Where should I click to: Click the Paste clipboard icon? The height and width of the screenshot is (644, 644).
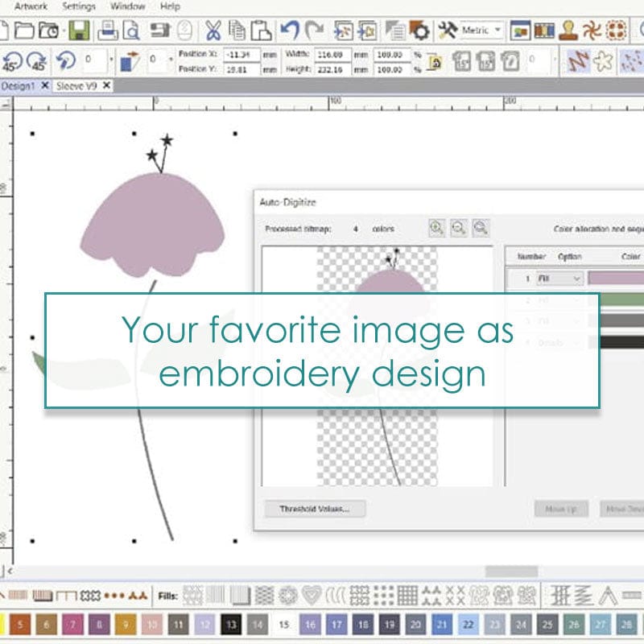coord(260,31)
